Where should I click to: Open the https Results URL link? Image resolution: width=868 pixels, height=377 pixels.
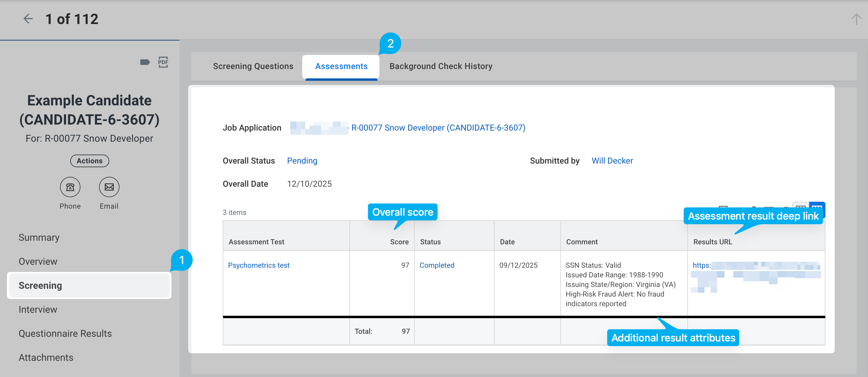pos(701,265)
